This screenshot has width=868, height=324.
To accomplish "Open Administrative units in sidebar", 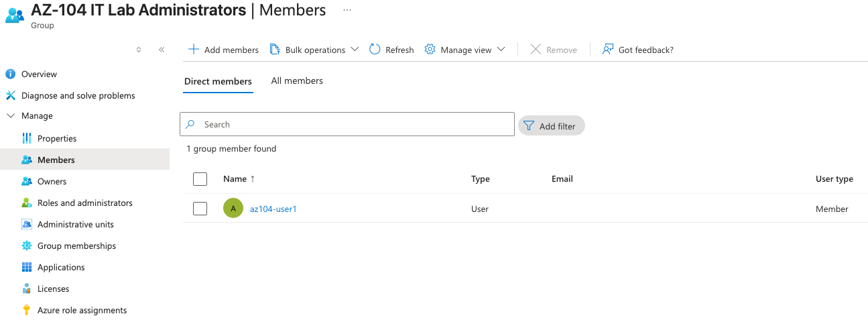I will [75, 224].
